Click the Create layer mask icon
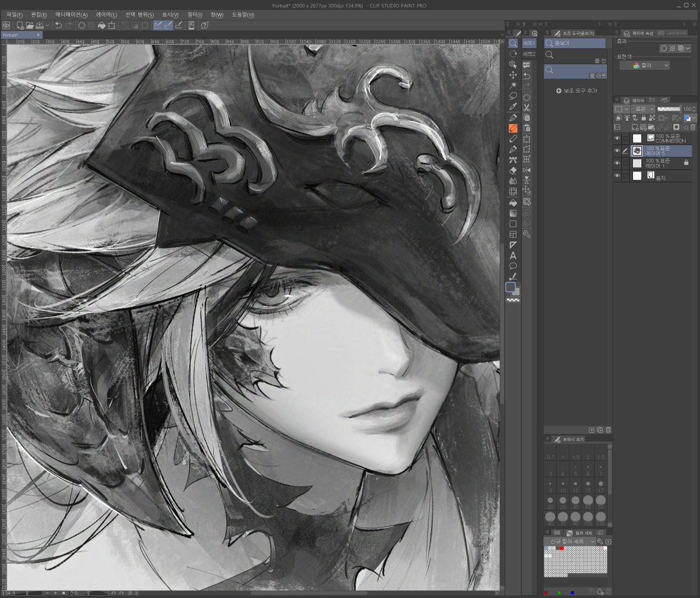The height and width of the screenshot is (598, 700). click(676, 127)
